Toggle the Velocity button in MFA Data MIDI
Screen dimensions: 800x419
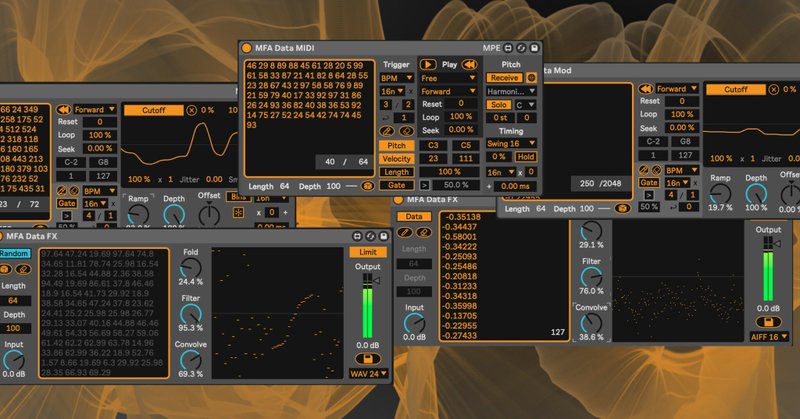tap(396, 159)
